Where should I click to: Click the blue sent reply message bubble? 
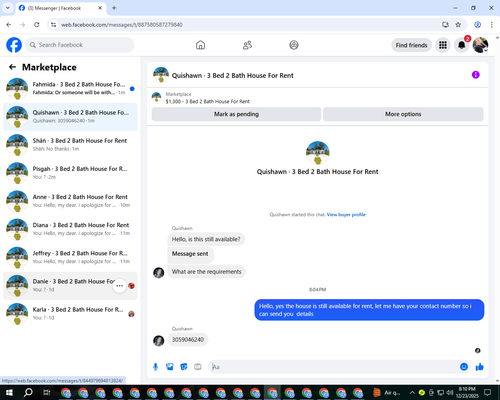click(369, 310)
